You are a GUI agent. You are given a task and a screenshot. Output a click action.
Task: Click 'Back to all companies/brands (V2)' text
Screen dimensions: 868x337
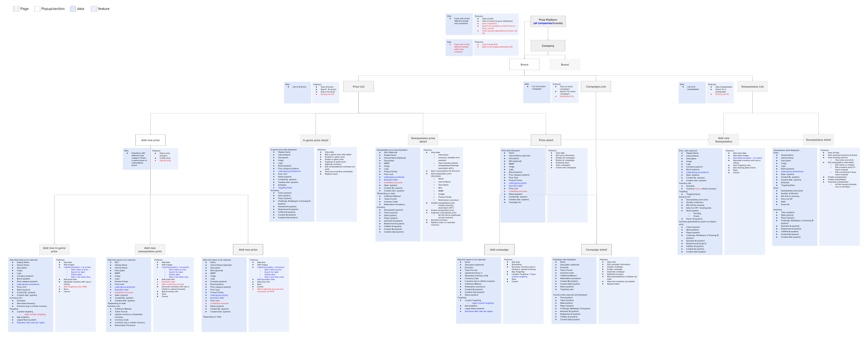(497, 47)
